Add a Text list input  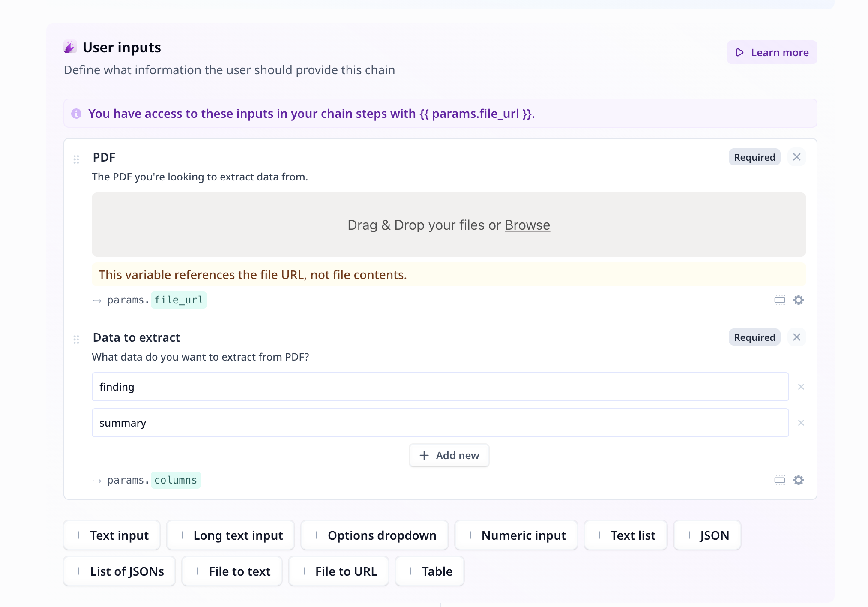pos(626,535)
